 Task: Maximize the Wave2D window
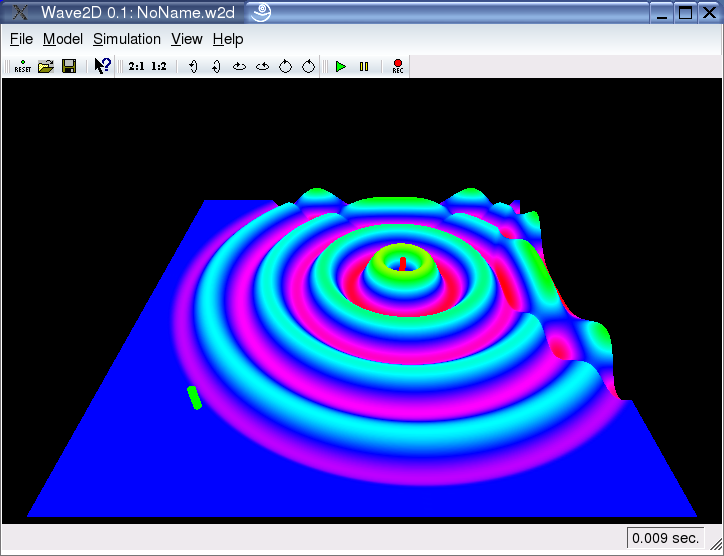685,13
